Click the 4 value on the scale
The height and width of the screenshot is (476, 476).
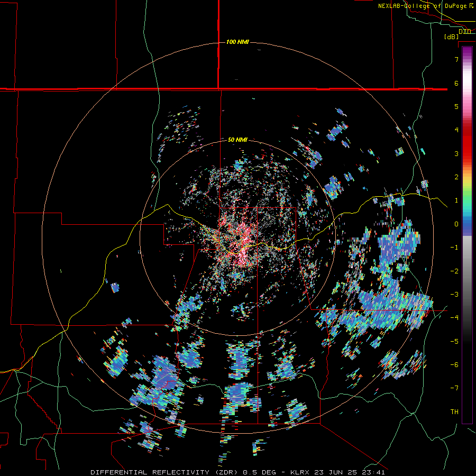(x=456, y=130)
